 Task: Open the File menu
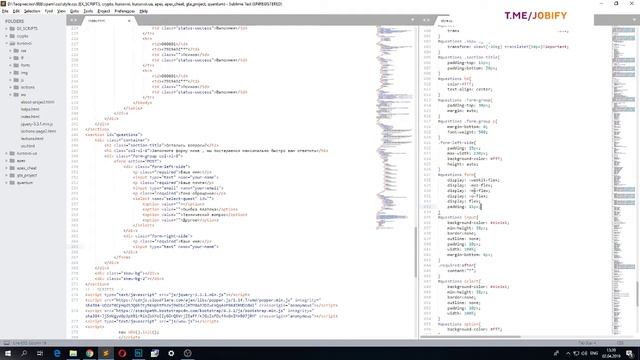tap(5, 11)
